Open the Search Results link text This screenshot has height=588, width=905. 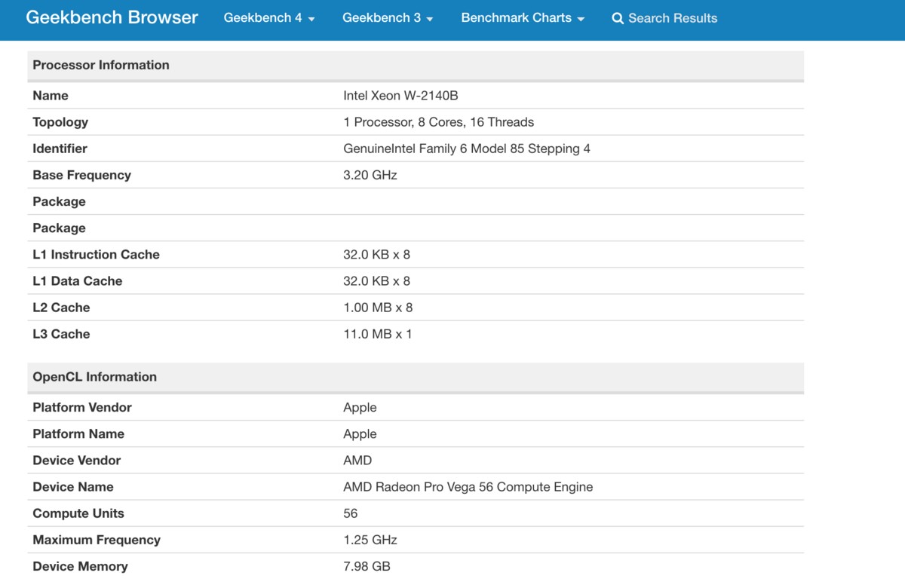tap(673, 18)
